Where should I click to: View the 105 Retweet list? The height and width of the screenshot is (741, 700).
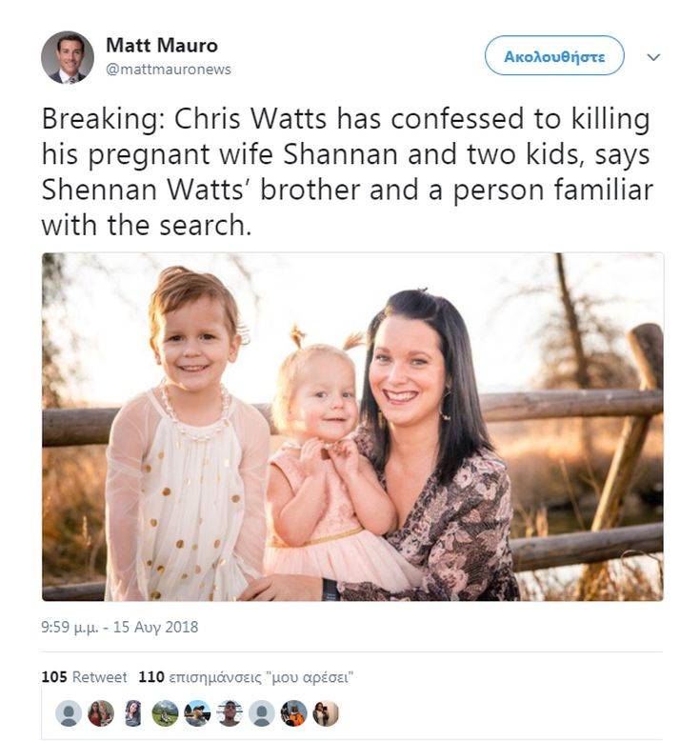84,677
